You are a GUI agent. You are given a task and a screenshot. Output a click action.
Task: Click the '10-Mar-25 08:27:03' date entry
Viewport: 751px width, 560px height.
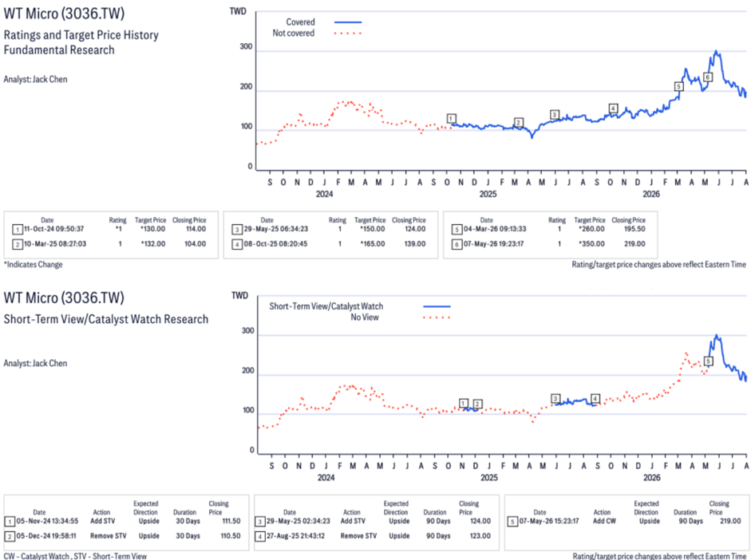pos(54,243)
